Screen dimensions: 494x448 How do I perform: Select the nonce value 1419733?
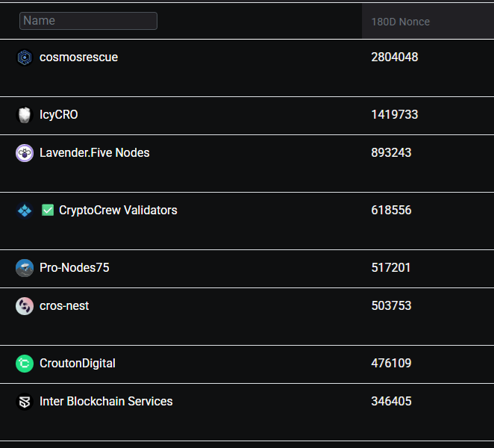[x=395, y=114]
